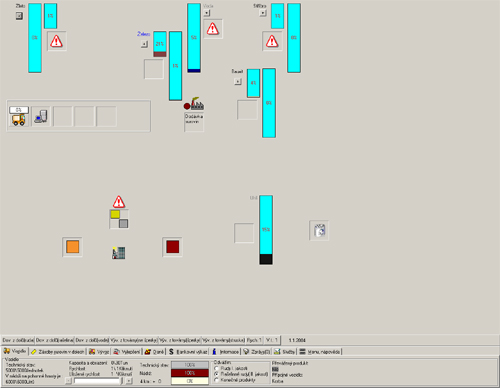Click the warning triangle beside Voda

pos(213,29)
